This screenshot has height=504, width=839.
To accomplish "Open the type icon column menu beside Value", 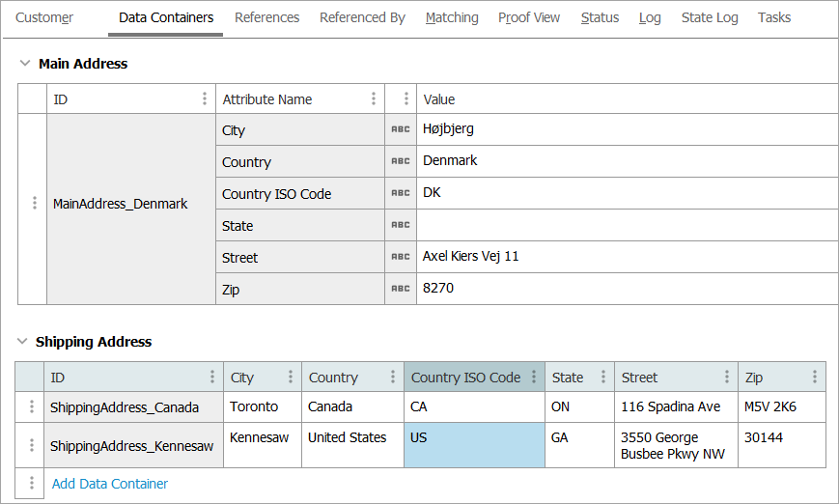I will pyautogui.click(x=406, y=98).
